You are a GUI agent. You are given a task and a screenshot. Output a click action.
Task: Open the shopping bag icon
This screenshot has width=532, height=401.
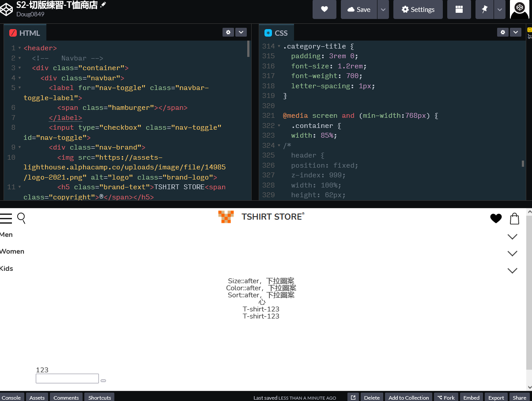coord(514,218)
